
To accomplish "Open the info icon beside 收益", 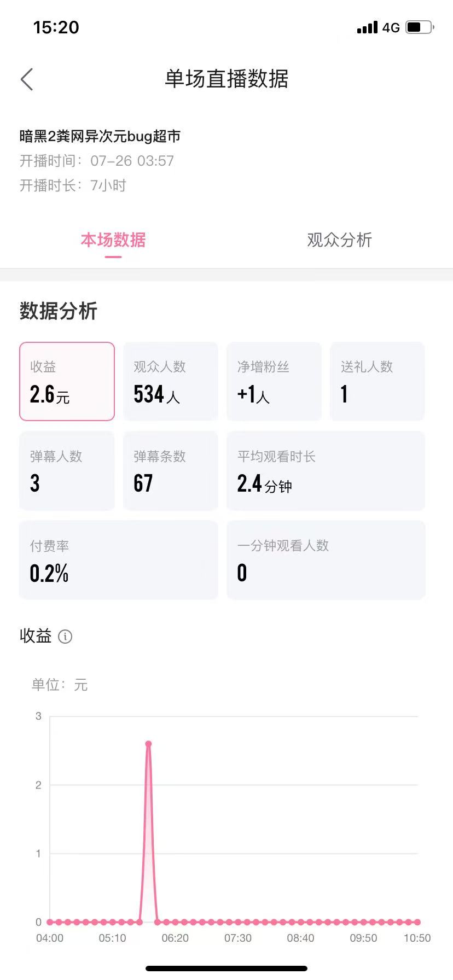I will pos(65,637).
